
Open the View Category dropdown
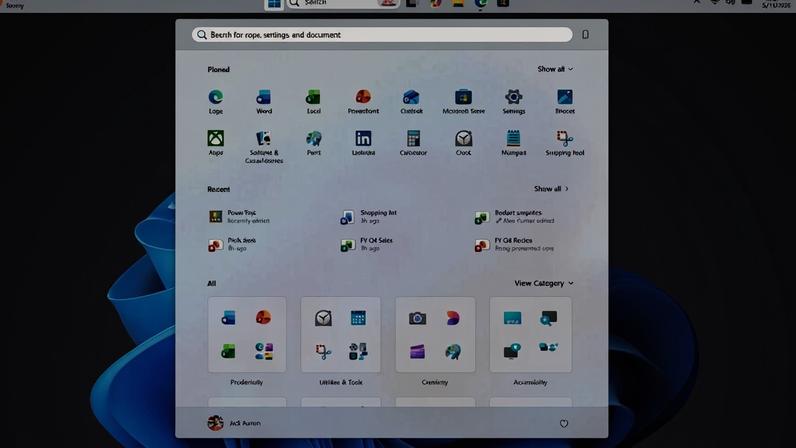click(x=544, y=283)
